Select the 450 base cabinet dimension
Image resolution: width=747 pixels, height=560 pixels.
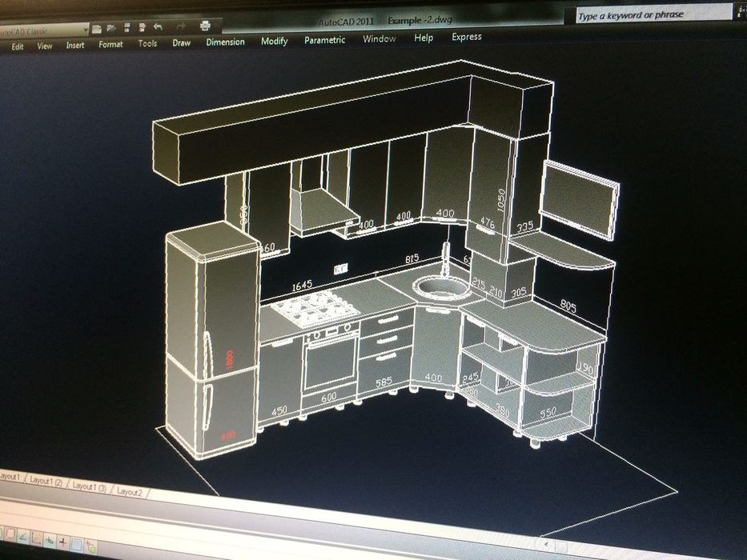279,410
